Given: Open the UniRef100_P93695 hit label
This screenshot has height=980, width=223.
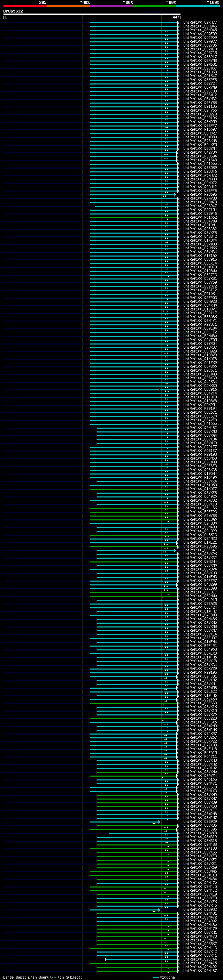Looking at the screenshot, I should click(200, 194).
